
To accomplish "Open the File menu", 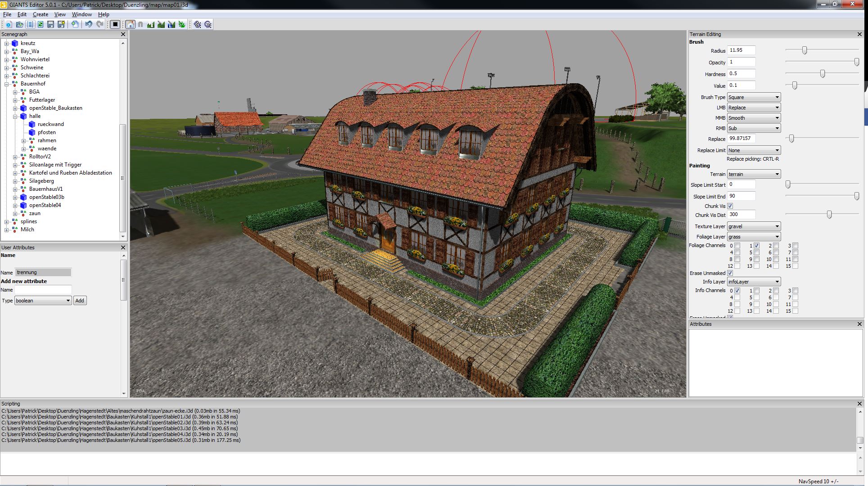I will click(x=7, y=14).
